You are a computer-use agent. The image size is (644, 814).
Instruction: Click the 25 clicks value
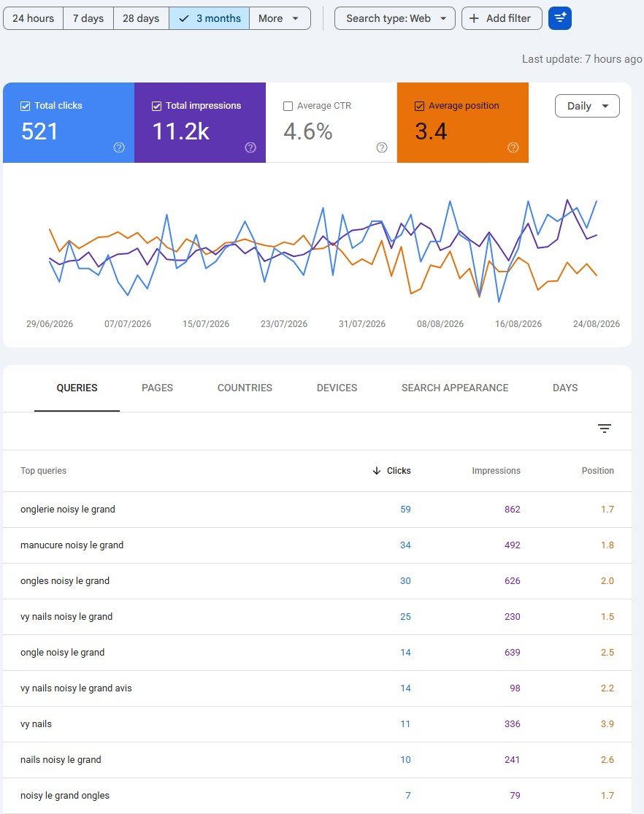tap(406, 617)
